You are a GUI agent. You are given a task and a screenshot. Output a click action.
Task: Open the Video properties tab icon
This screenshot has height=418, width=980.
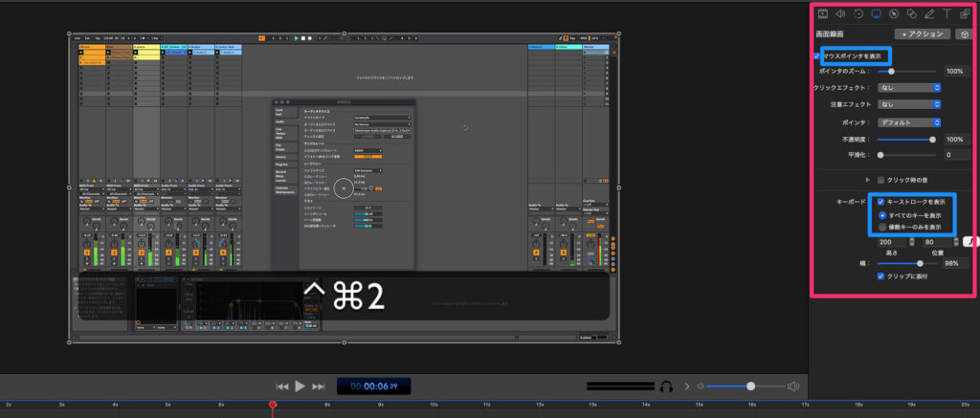(821, 13)
